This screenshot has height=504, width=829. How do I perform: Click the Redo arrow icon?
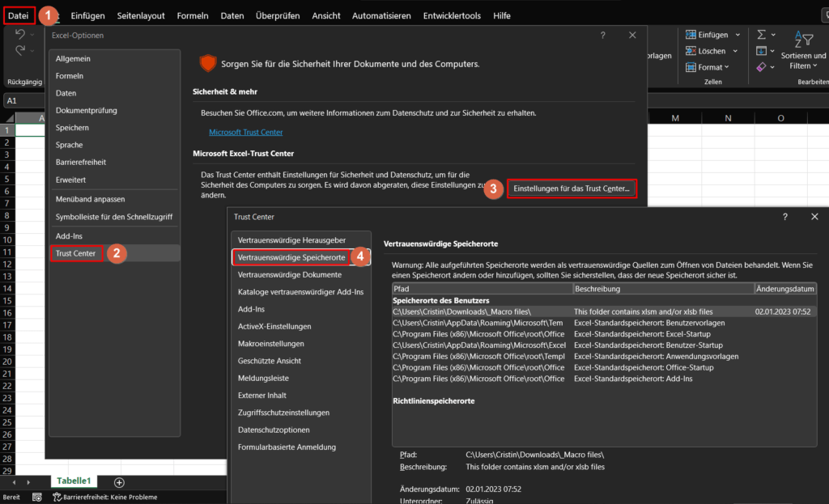coord(19,51)
